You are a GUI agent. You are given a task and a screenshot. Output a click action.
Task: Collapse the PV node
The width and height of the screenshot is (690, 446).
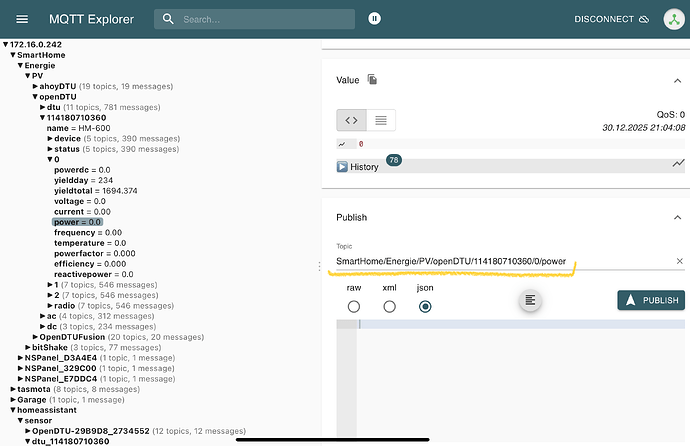coord(28,76)
